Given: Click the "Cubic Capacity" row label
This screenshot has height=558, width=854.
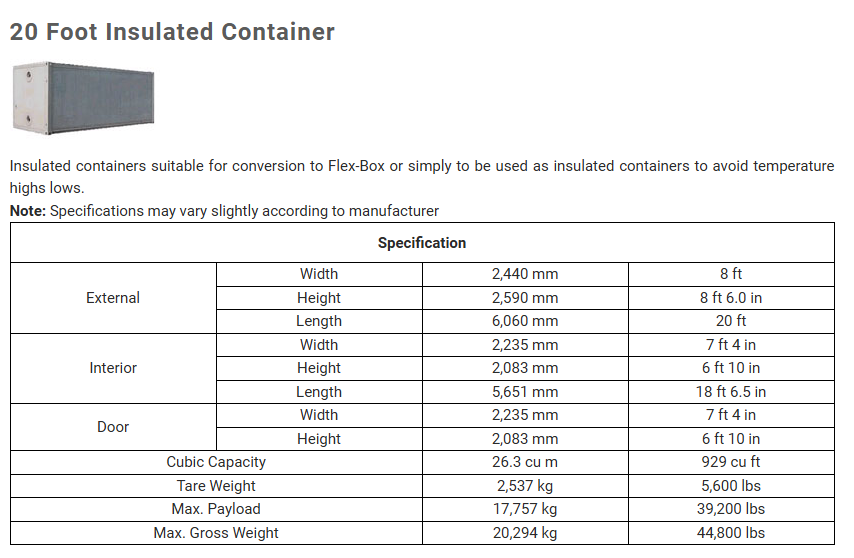Looking at the screenshot, I should click(216, 462).
